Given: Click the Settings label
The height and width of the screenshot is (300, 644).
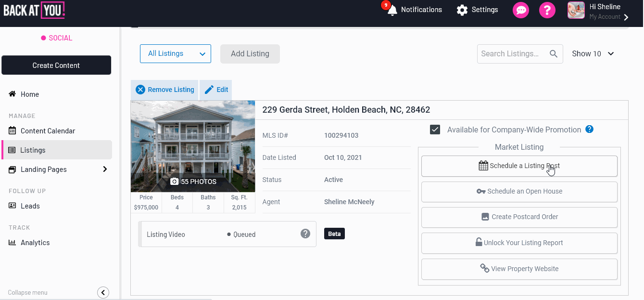Looking at the screenshot, I should tap(485, 10).
